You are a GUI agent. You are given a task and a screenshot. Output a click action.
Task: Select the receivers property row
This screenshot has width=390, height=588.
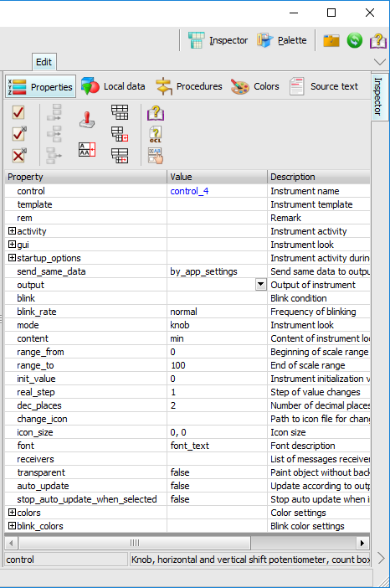(187, 459)
